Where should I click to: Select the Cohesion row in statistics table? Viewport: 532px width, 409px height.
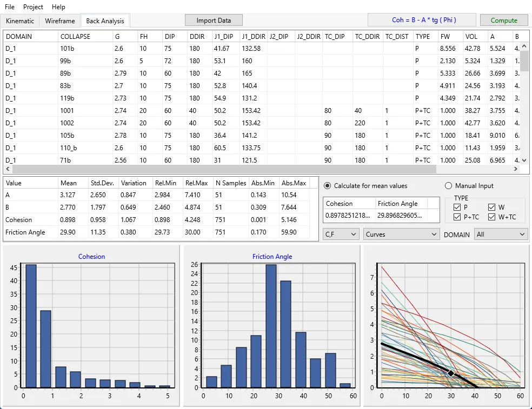(157, 220)
